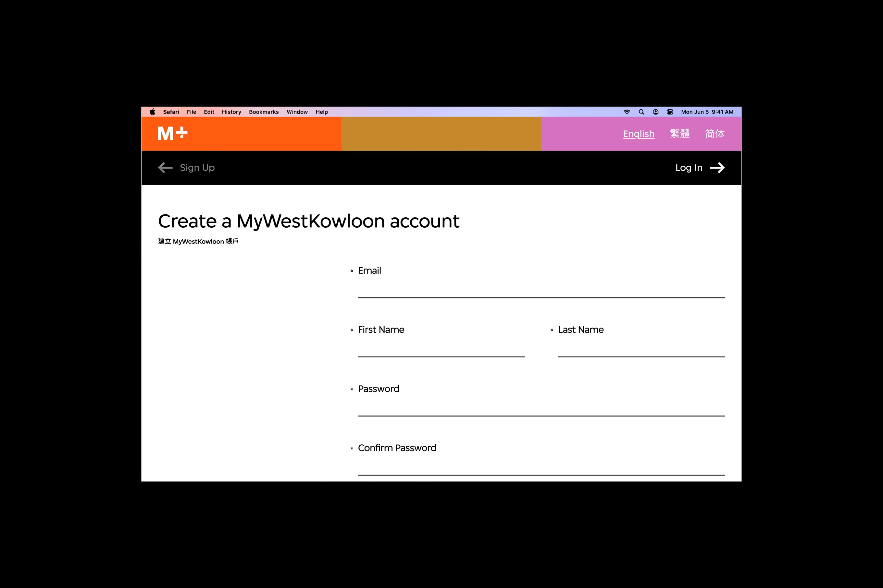Open the Bookmarks menu

[263, 112]
